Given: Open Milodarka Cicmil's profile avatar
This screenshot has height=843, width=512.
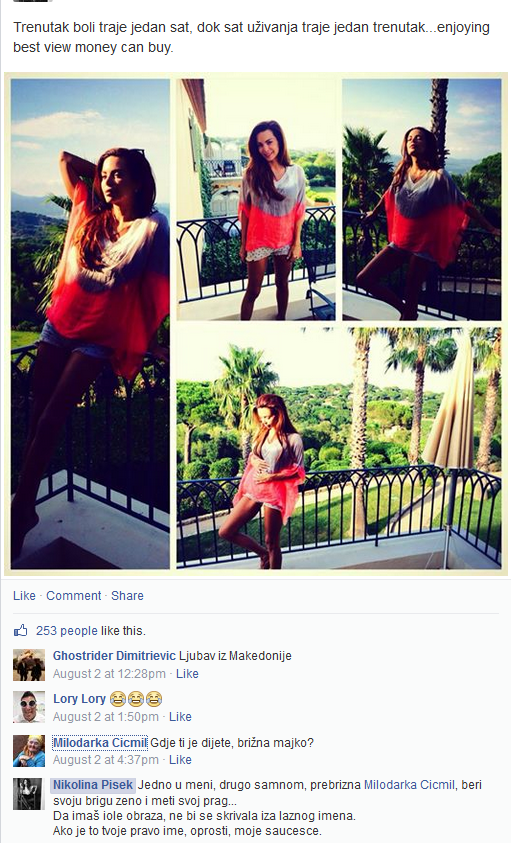Looking at the screenshot, I should tap(29, 751).
